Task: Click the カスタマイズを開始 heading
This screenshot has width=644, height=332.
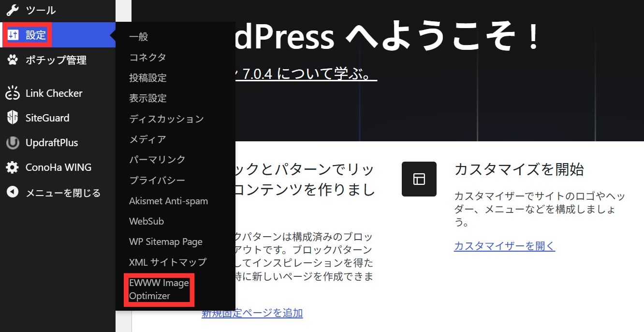Action: [x=519, y=169]
